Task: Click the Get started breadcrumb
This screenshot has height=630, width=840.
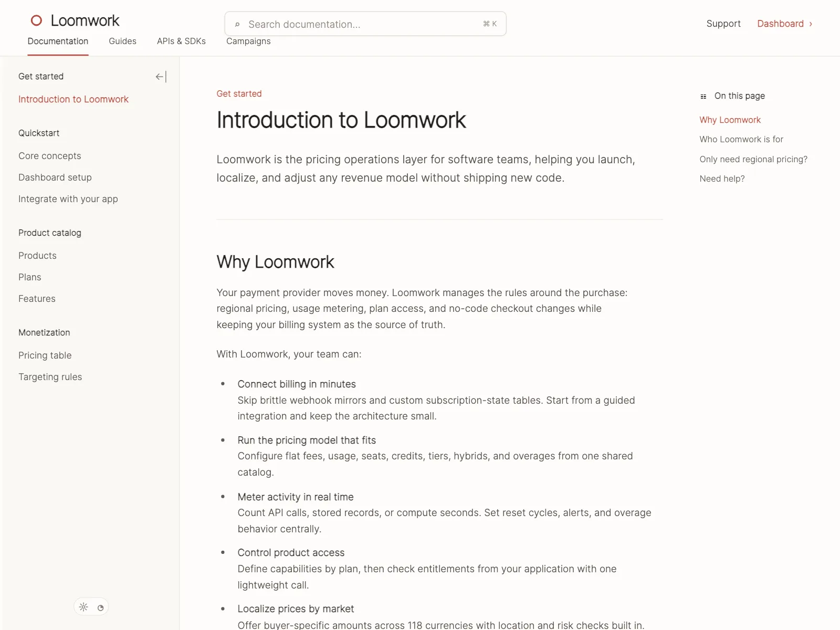Action: 239,93
